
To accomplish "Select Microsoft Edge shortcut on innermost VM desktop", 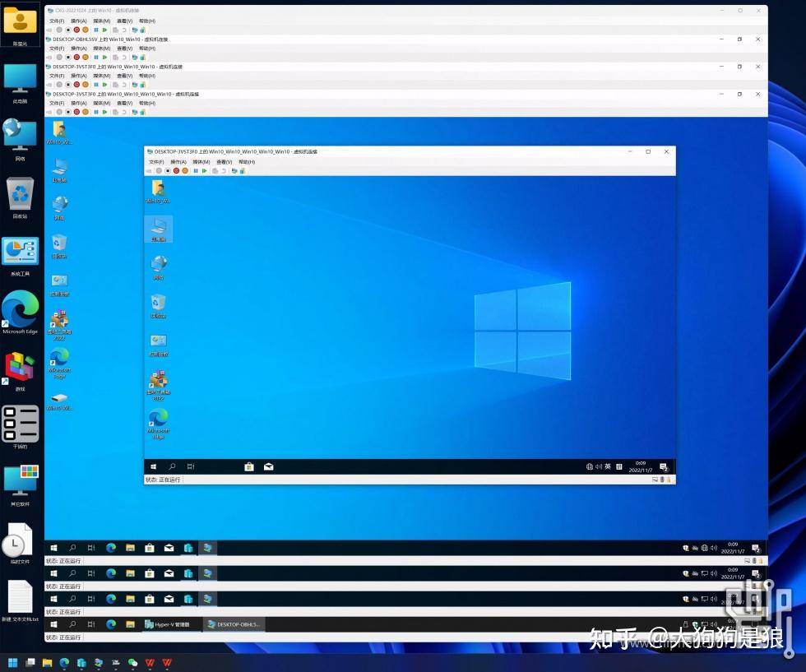I will coord(158,424).
